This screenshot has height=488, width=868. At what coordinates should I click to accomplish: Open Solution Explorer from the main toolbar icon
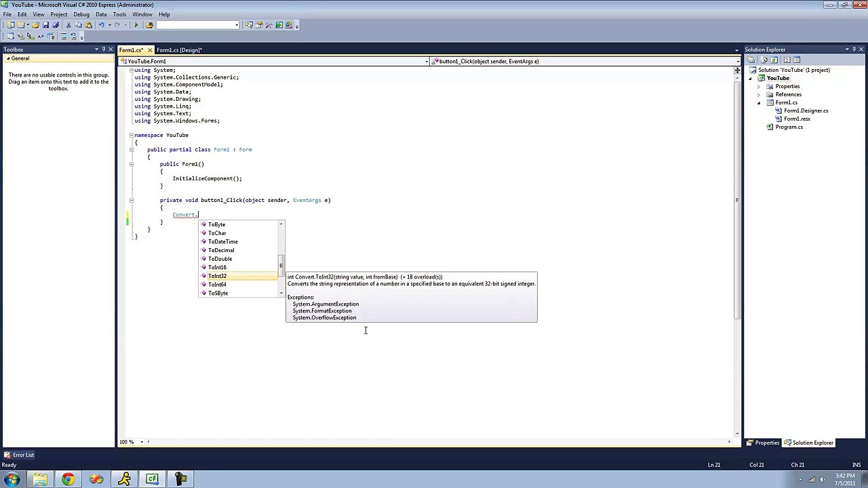click(x=249, y=25)
